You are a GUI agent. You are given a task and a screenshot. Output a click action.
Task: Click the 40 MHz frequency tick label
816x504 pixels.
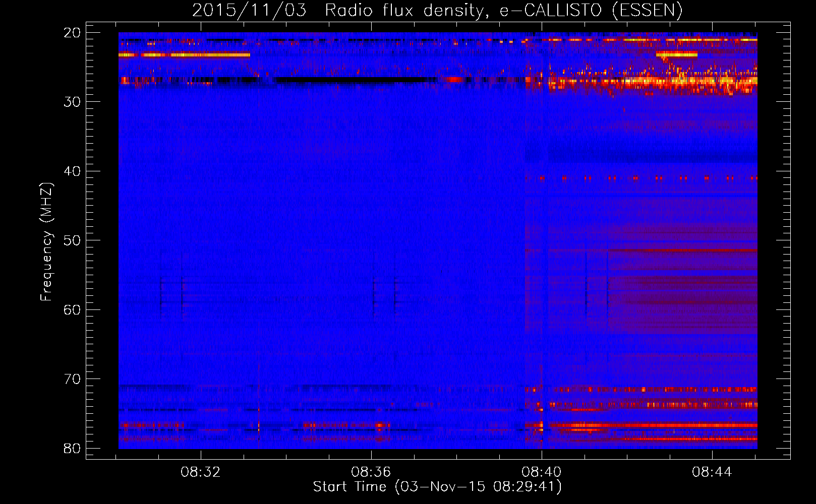73,171
